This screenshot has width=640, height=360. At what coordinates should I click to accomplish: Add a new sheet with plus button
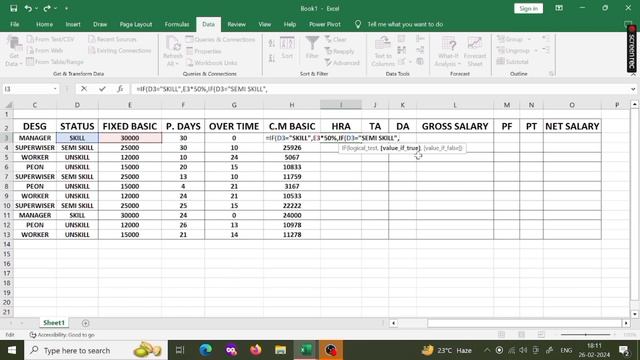tap(85, 323)
